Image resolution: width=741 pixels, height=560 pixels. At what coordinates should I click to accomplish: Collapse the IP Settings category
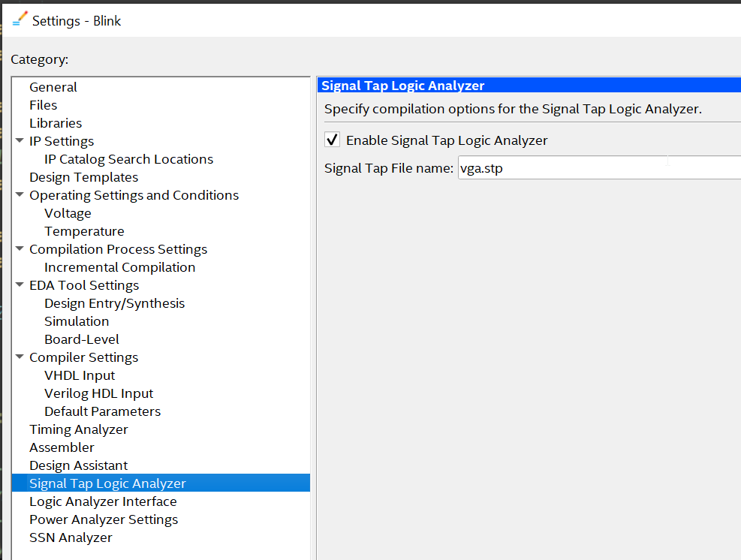tap(20, 141)
